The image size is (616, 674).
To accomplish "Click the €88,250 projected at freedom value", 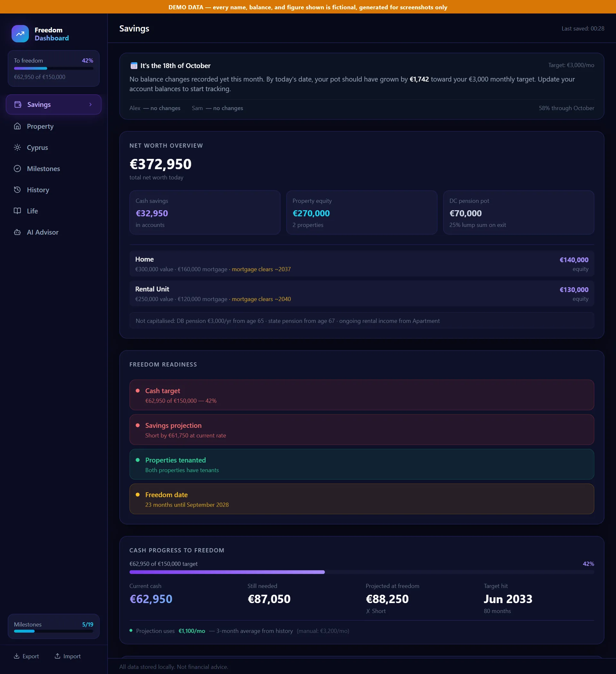I will point(387,599).
